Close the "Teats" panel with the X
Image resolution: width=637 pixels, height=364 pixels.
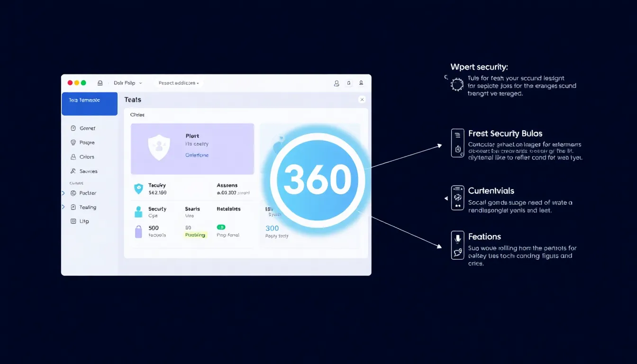[x=362, y=100]
